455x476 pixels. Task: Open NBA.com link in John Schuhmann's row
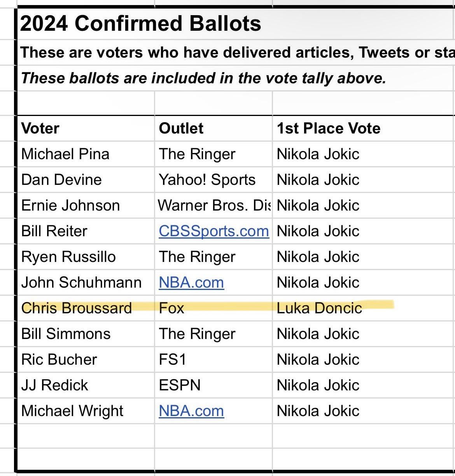coord(191,283)
